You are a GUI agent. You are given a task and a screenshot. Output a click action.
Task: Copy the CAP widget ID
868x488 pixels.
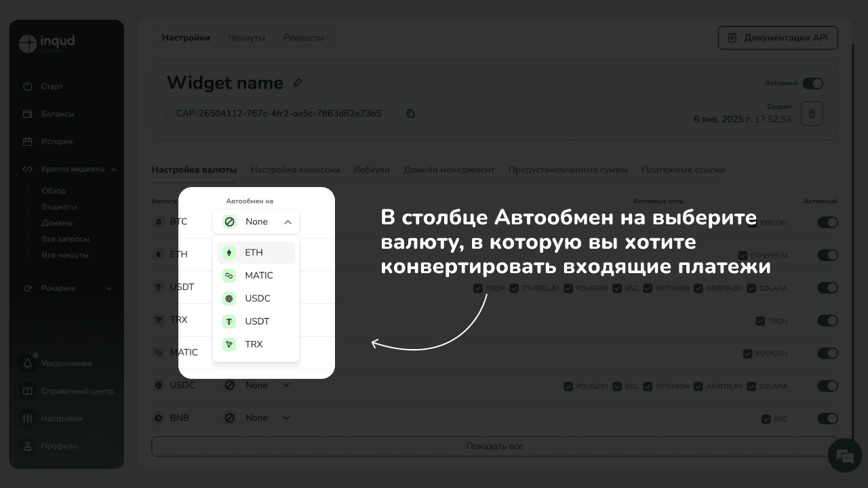(410, 113)
